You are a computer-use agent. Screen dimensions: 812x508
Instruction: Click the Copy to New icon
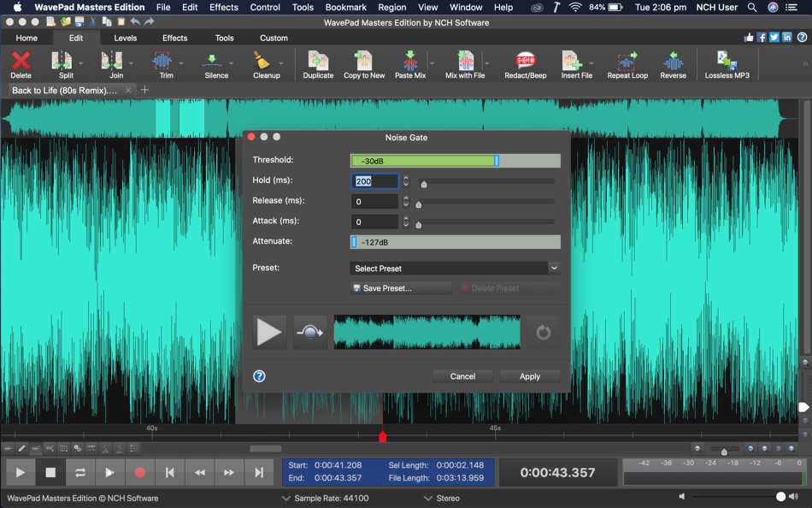[363, 62]
